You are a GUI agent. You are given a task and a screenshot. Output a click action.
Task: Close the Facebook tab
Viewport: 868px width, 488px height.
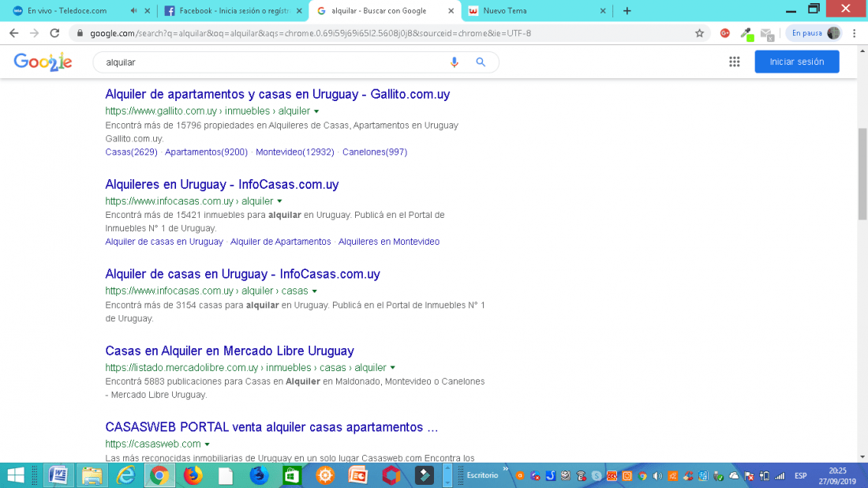(x=299, y=10)
